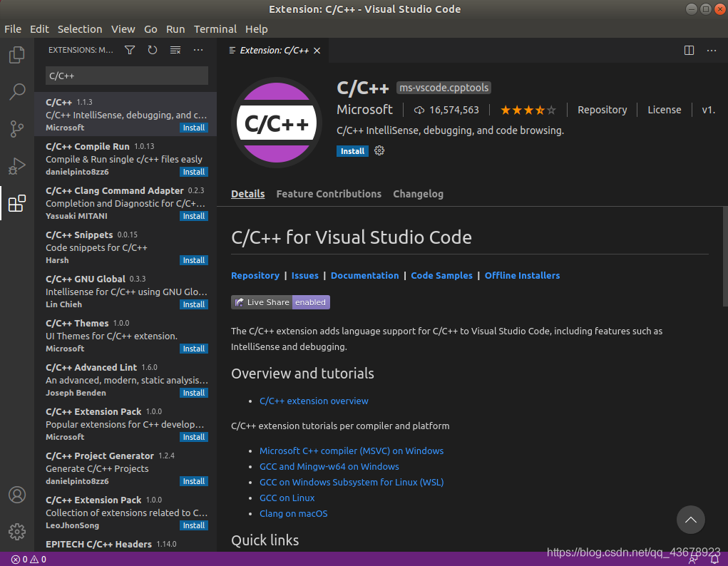
Task: Install C/C++ GNU Global extension
Action: 194,304
